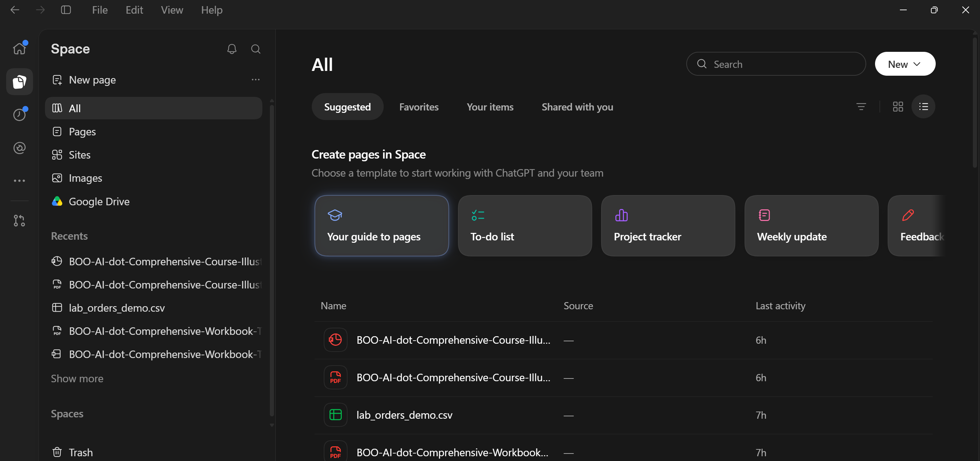
Task: Select the Pages/Space icon in left rail
Action: (19, 81)
